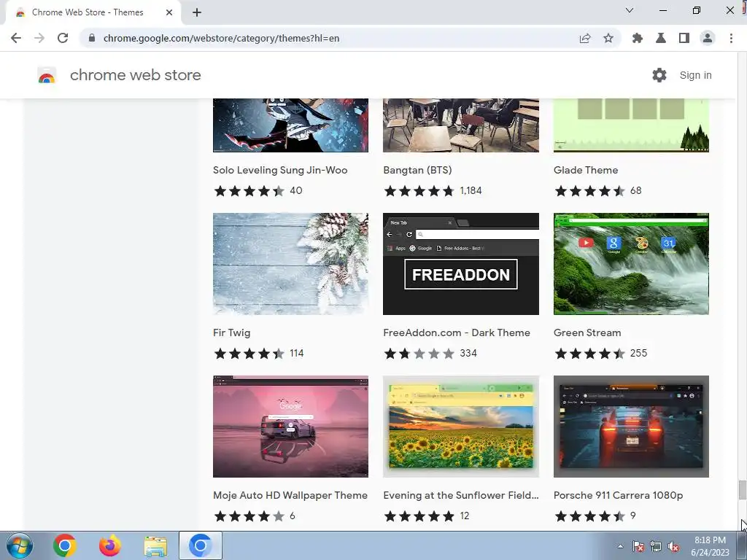Open the Chrome profile avatar
The width and height of the screenshot is (747, 560).
[708, 38]
